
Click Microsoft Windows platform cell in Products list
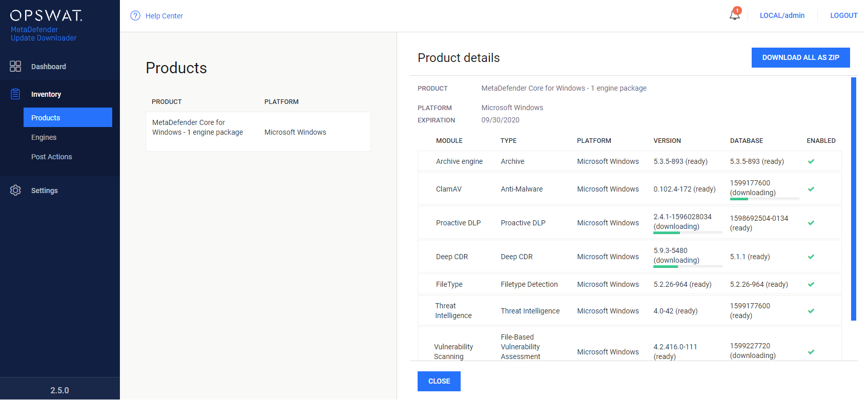(295, 132)
